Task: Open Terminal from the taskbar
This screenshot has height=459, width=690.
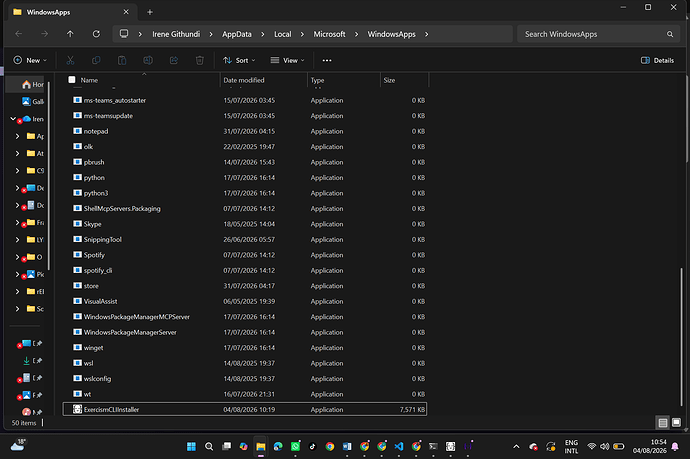Action: pos(433,447)
